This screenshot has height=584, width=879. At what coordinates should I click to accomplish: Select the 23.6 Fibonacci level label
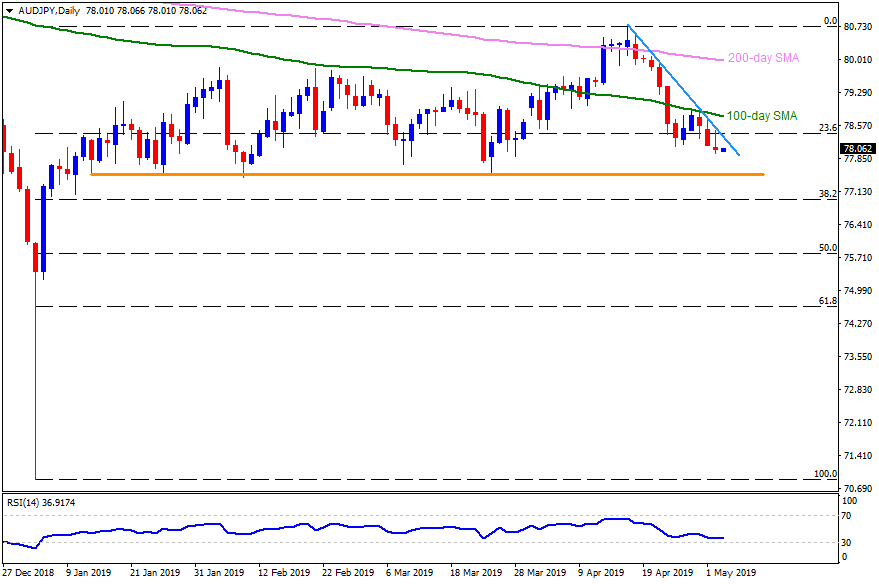[826, 128]
